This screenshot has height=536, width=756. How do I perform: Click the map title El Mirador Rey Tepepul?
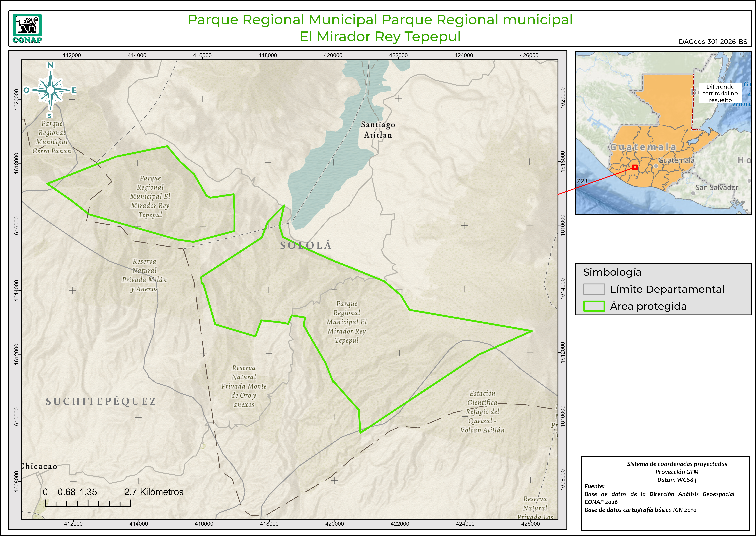coord(380,36)
